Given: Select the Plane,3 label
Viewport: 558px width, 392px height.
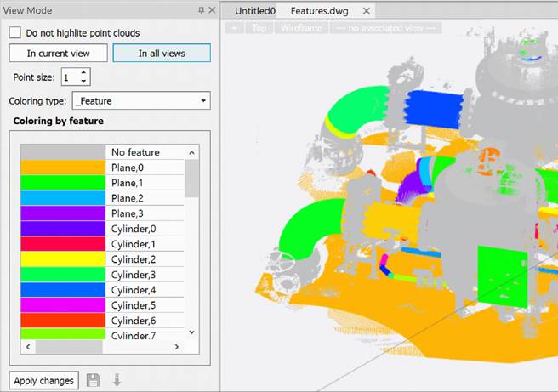Looking at the screenshot, I should pyautogui.click(x=128, y=213).
